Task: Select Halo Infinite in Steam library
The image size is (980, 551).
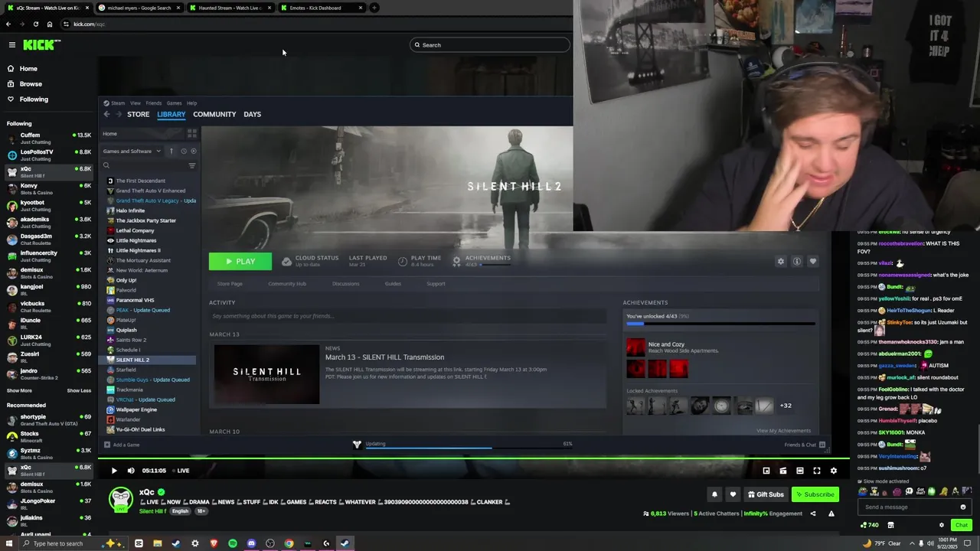Action: (130, 210)
